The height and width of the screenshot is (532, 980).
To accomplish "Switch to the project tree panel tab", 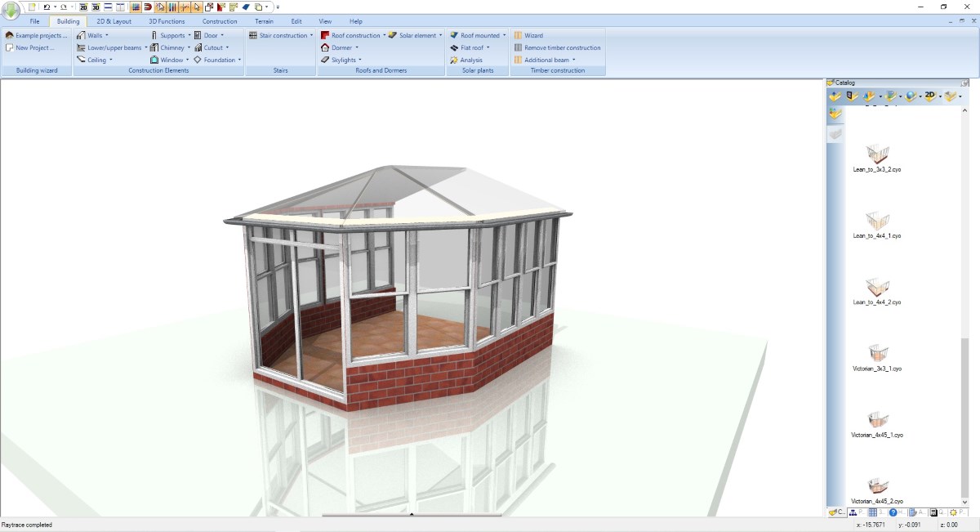I will (x=857, y=512).
